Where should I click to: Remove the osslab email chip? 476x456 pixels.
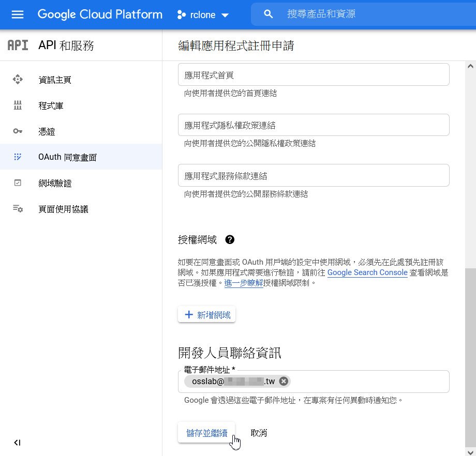[284, 382]
